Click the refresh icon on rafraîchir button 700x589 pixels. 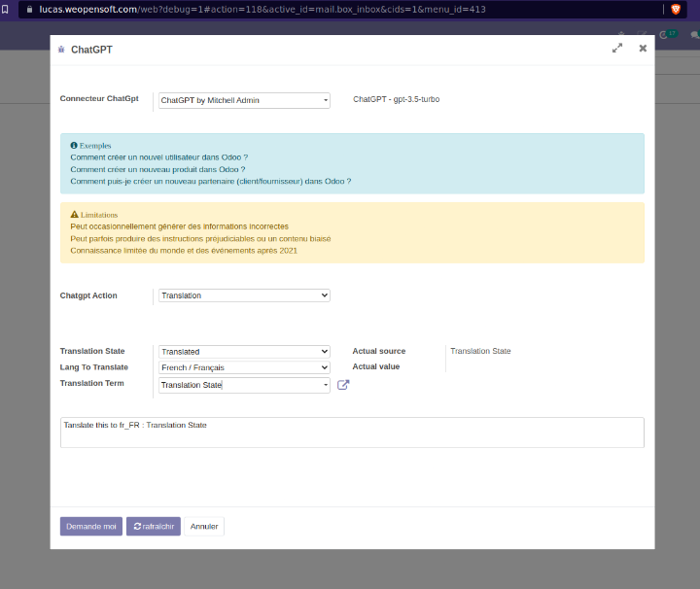(137, 527)
